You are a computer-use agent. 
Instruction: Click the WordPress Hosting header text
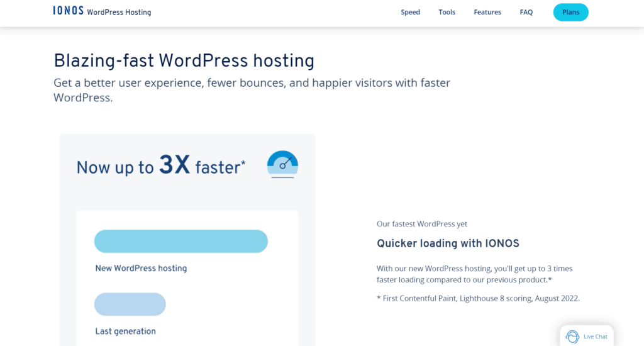coord(119,13)
